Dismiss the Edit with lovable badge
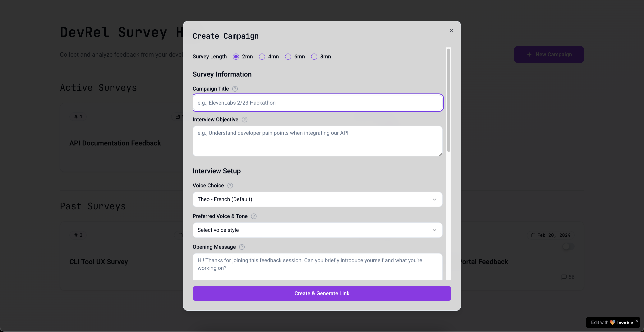Image resolution: width=644 pixels, height=332 pixels. [637, 321]
